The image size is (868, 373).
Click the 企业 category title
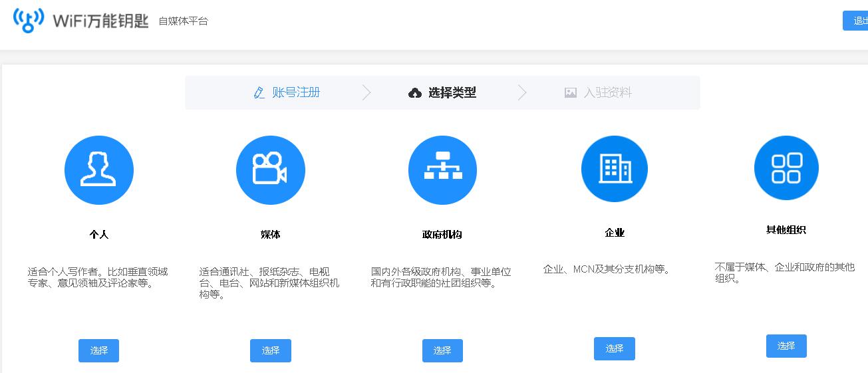click(x=615, y=233)
